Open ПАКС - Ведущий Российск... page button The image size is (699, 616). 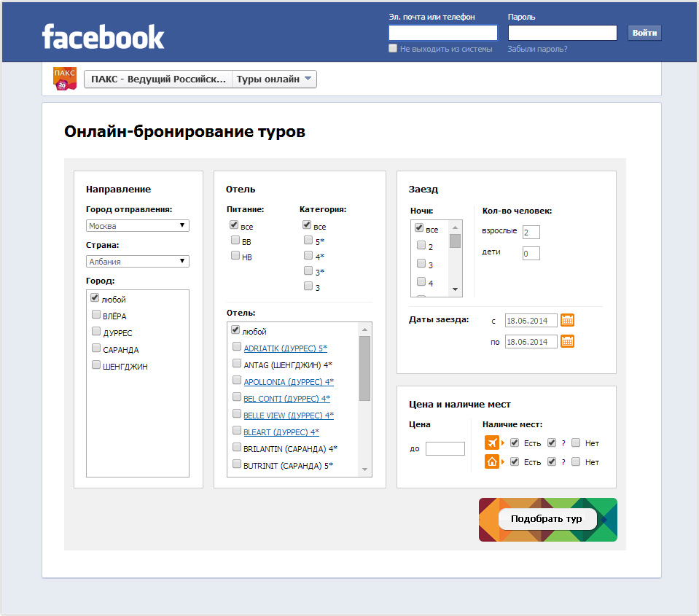(158, 79)
